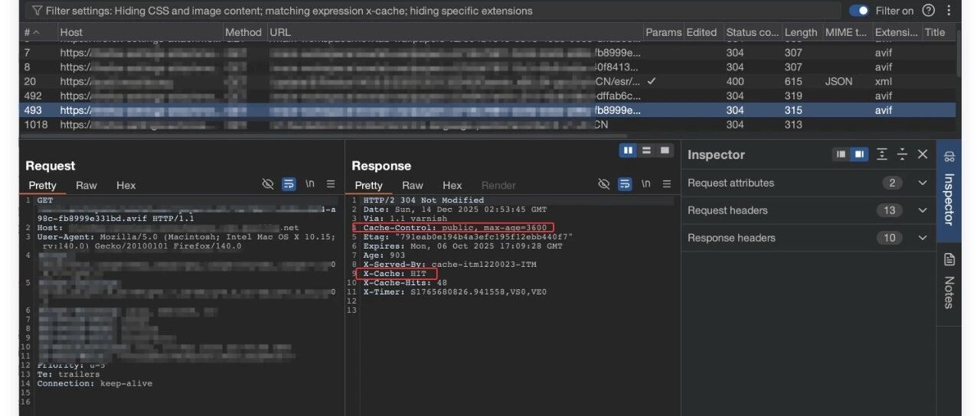The height and width of the screenshot is (416, 980).
Task: Open the Response panel hamburger menu
Action: pos(667,184)
